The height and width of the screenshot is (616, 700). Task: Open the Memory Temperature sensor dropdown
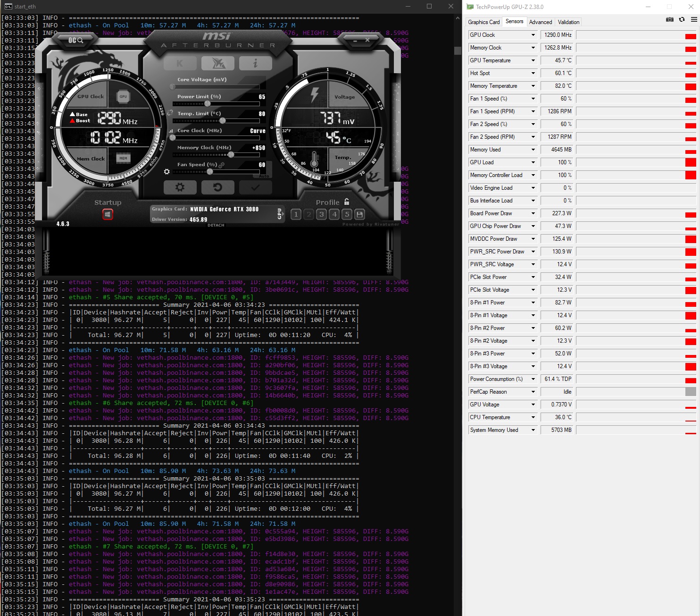[x=533, y=86]
